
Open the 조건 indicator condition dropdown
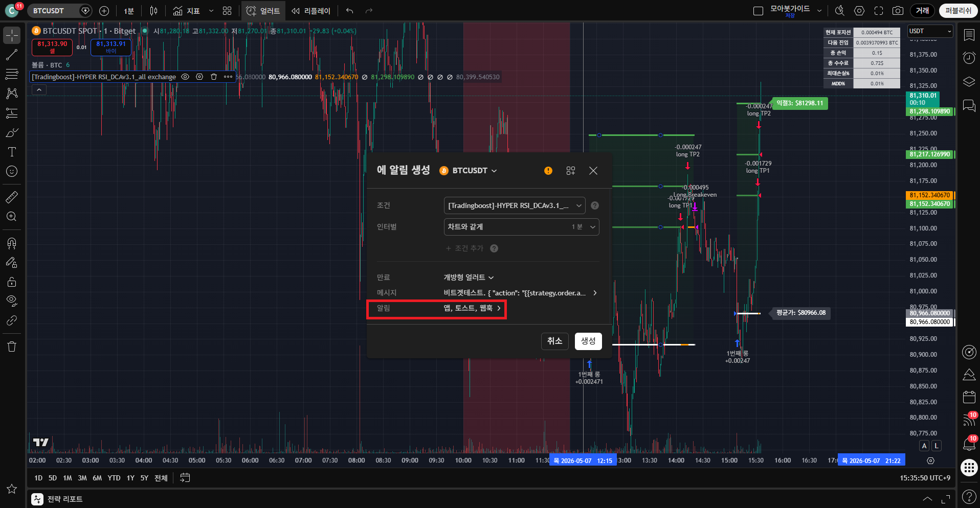[515, 205]
